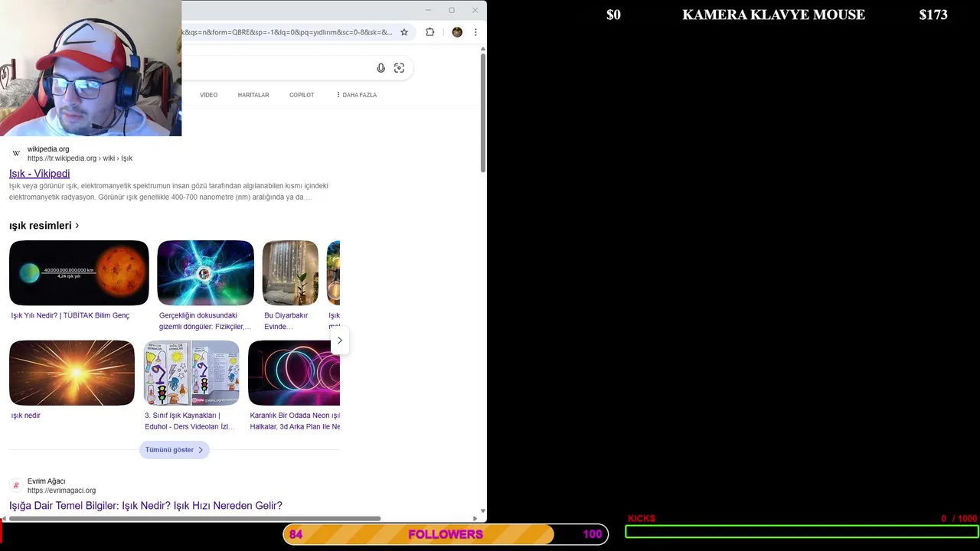Open the Işık Yılı Nedir TÜBİTAK thumbnail
The height and width of the screenshot is (551, 980).
click(79, 273)
